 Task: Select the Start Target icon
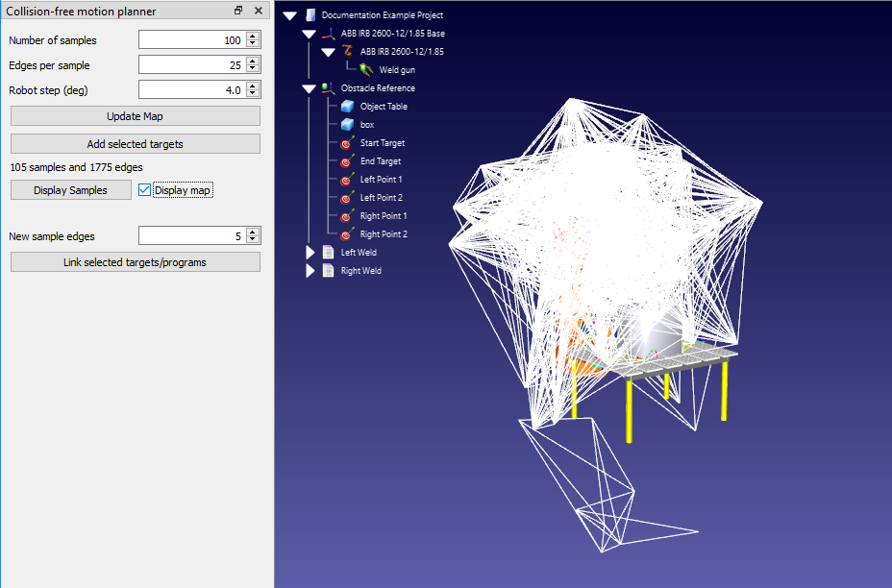click(347, 143)
